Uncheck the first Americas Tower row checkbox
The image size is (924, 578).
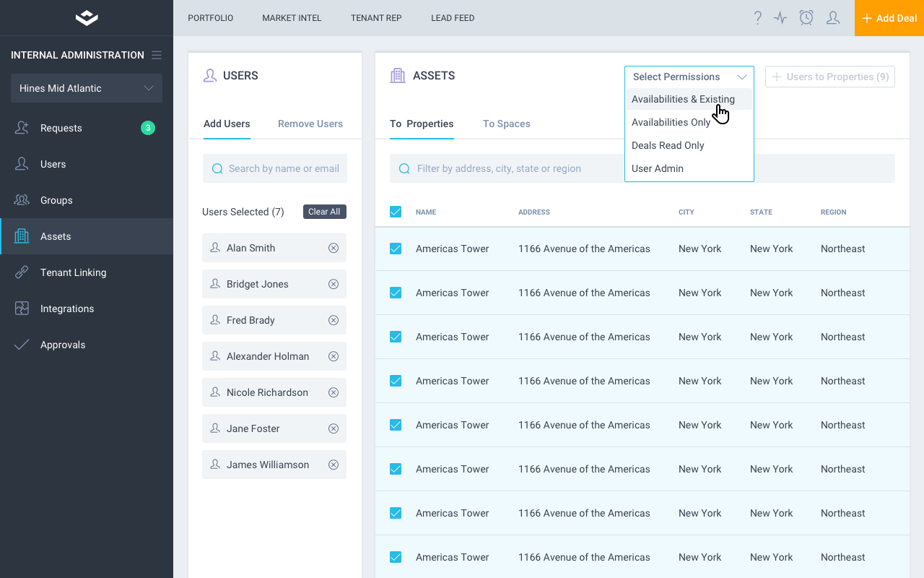[x=396, y=249]
